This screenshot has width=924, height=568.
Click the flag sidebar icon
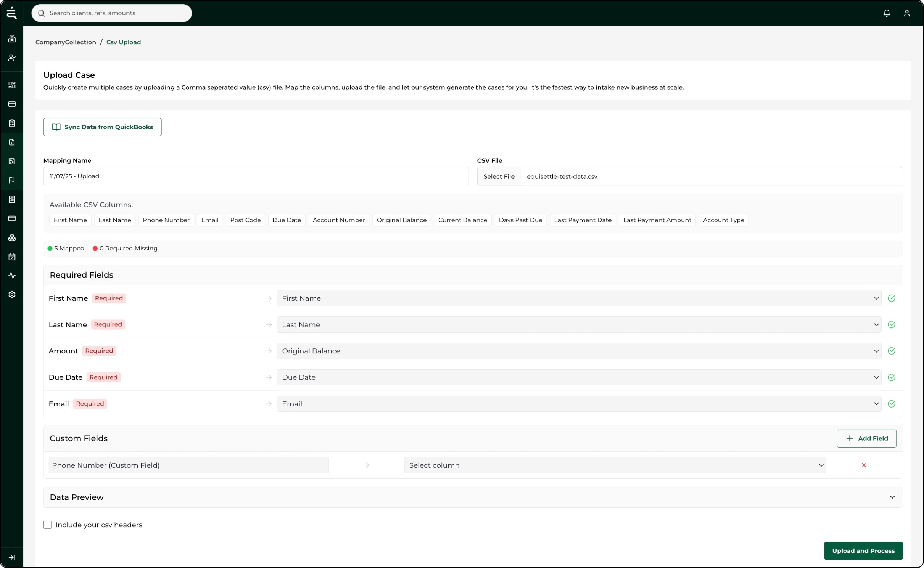coord(12,180)
